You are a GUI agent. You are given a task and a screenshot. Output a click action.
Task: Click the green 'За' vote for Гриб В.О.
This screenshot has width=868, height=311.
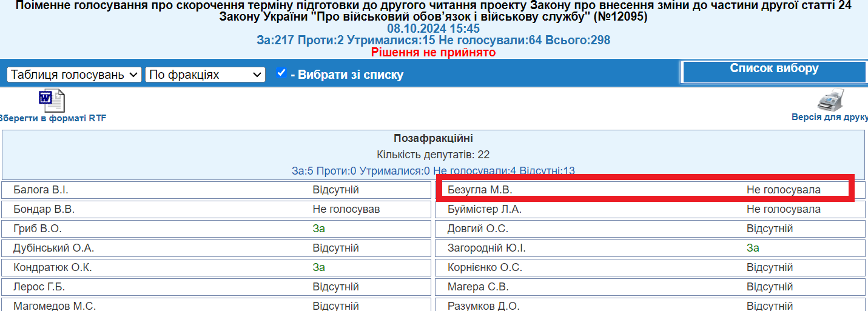coord(318,229)
